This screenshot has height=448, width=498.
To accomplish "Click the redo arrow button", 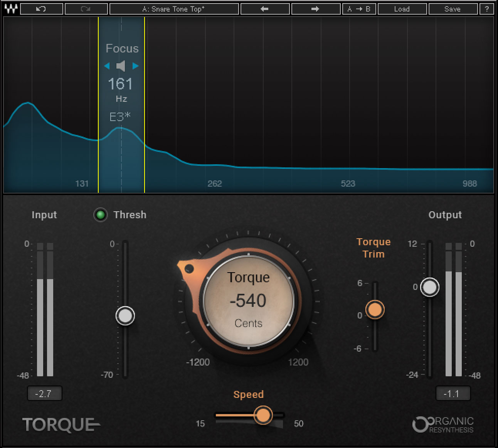I will tap(86, 9).
